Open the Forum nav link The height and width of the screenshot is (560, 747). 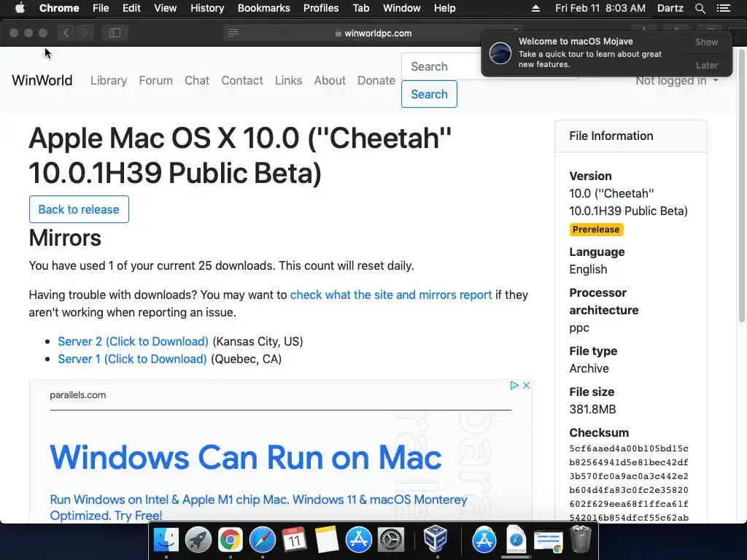156,80
